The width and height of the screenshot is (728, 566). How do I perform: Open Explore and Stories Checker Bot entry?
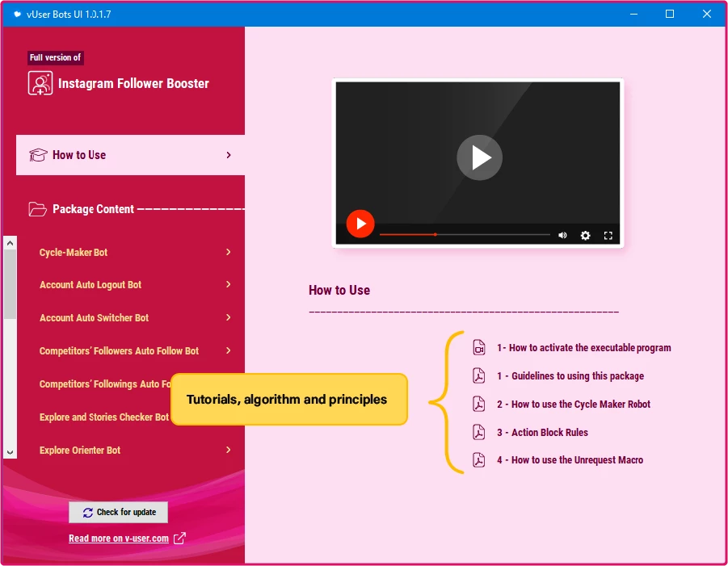pos(104,417)
